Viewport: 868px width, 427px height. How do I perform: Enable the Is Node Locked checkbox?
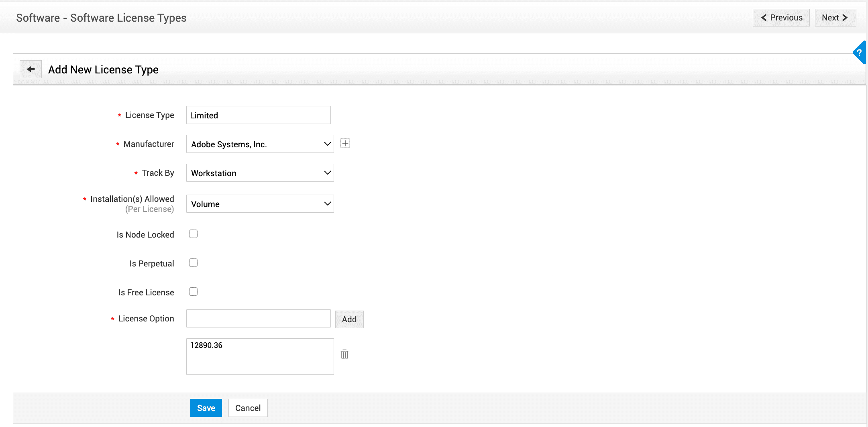click(x=194, y=234)
